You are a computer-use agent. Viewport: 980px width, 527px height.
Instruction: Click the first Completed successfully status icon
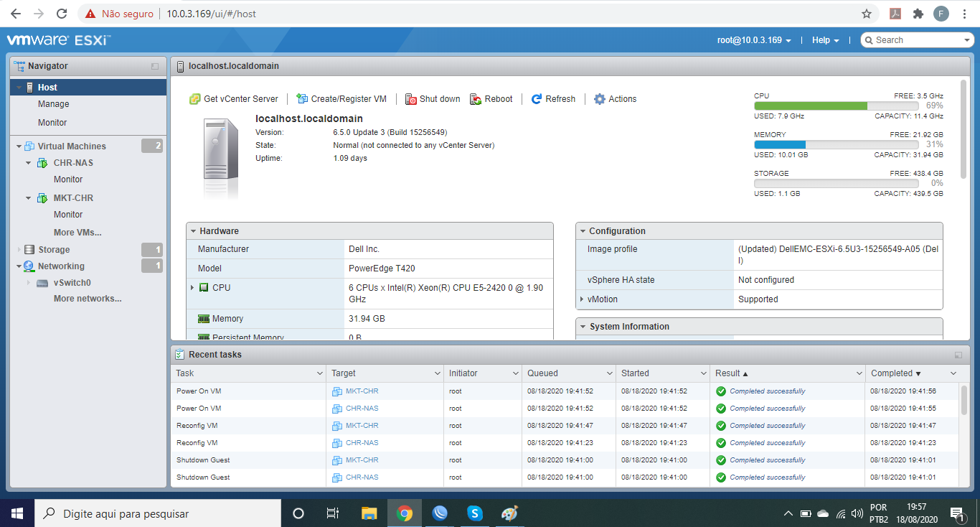pos(721,391)
